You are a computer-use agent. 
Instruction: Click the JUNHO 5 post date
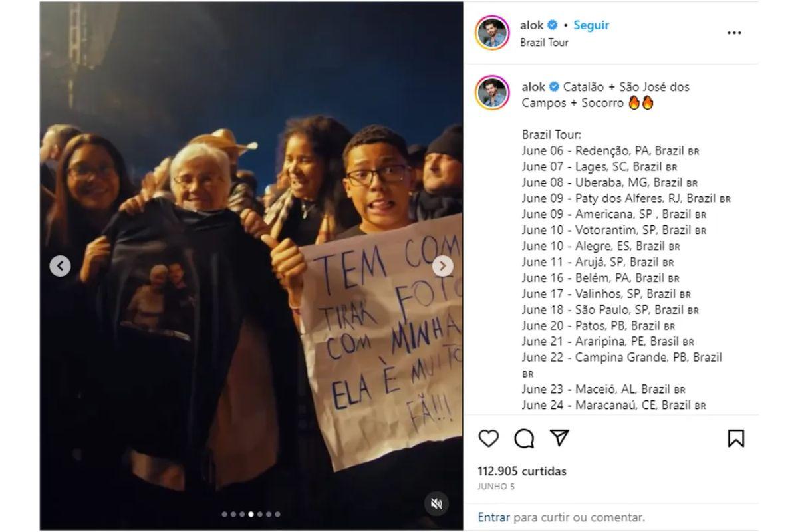(x=495, y=487)
